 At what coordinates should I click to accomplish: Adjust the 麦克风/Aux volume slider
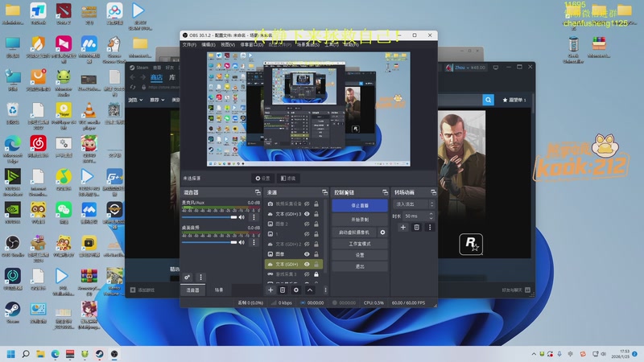point(209,217)
